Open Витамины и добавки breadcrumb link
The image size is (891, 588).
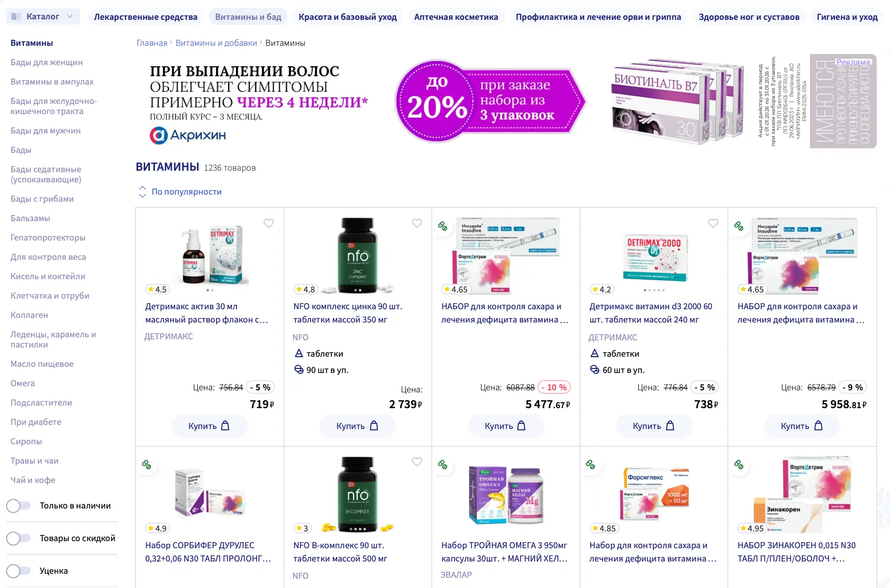[x=216, y=43]
